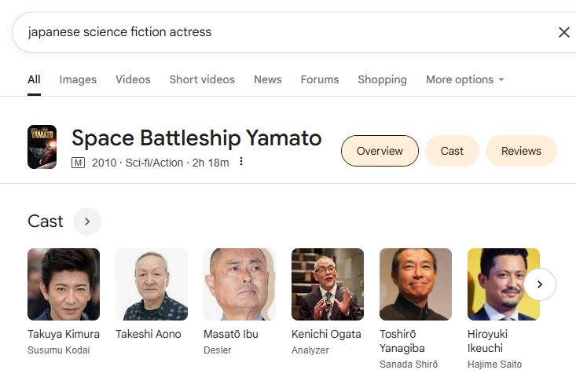The image size is (576, 392).
Task: Switch to the Images tab
Action: [x=78, y=79]
